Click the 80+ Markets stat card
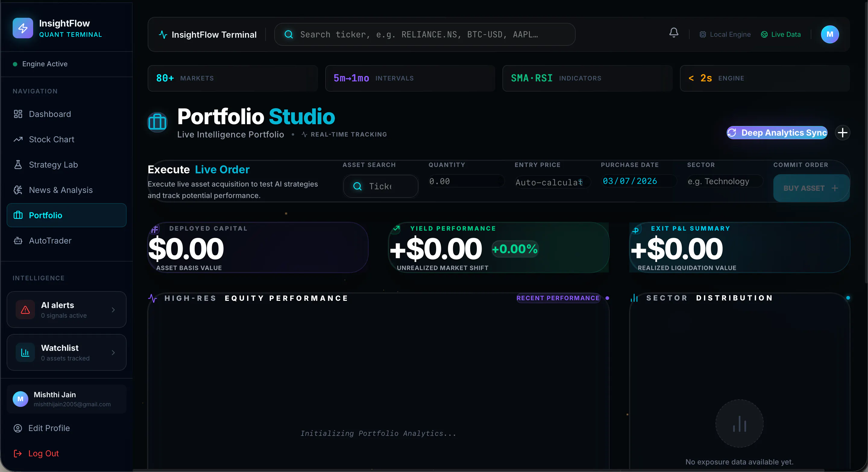 [233, 78]
